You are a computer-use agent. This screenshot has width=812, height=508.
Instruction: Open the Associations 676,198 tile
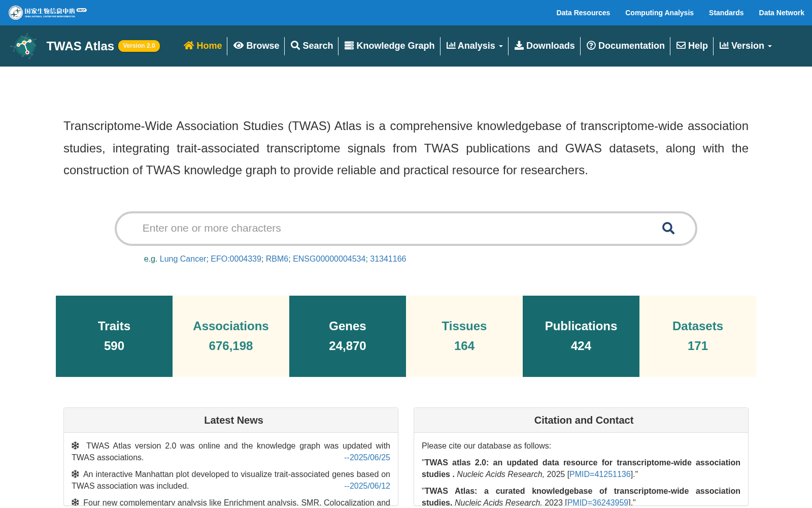pyautogui.click(x=231, y=336)
